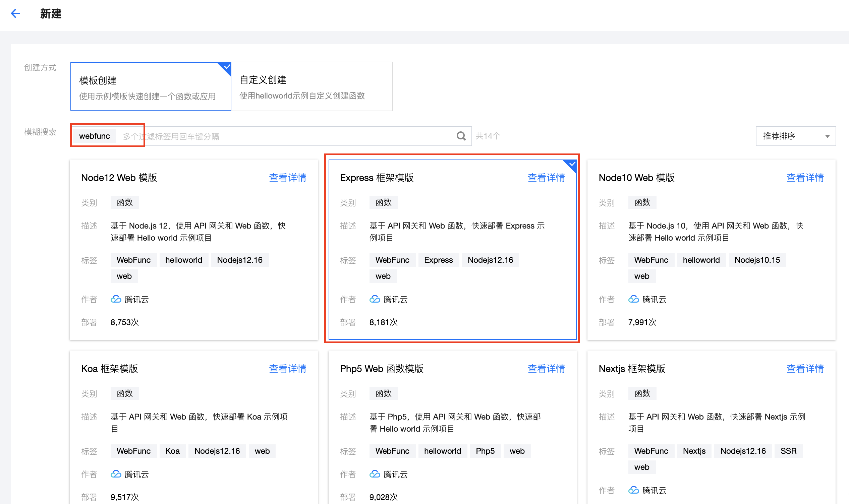Select the Php5 Web 函数模版 card title
The image size is (849, 504).
[382, 369]
